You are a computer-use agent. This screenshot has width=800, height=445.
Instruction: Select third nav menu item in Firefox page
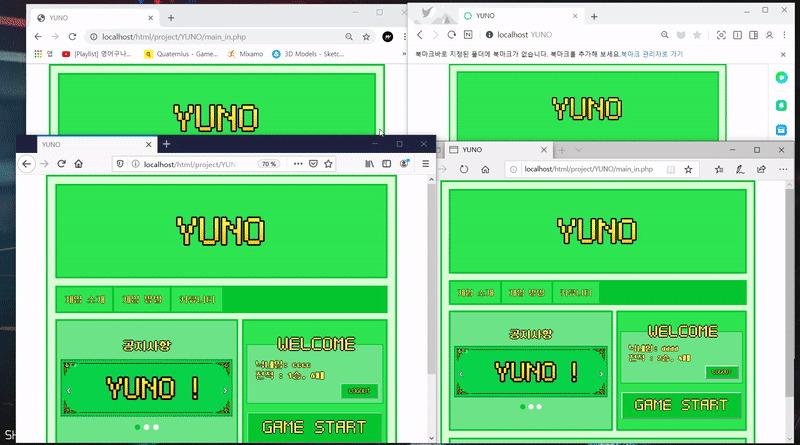(x=197, y=300)
